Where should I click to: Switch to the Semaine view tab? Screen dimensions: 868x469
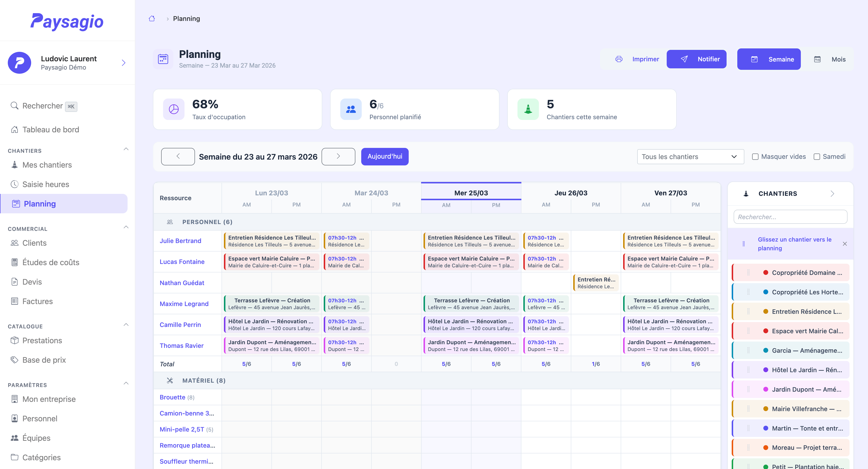click(x=769, y=59)
